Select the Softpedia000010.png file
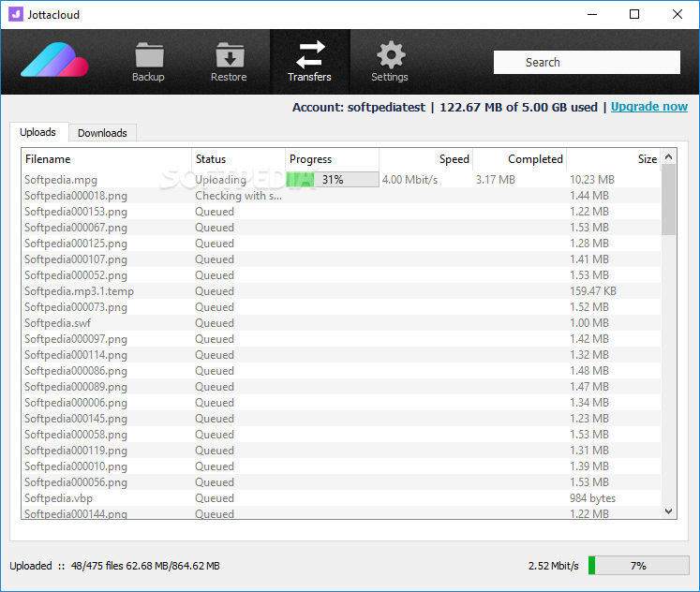700x592 pixels. pyautogui.click(x=76, y=466)
